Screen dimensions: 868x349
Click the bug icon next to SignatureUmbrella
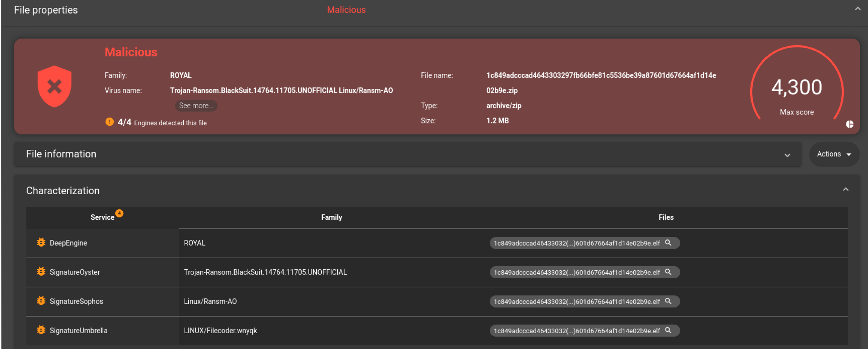click(41, 330)
